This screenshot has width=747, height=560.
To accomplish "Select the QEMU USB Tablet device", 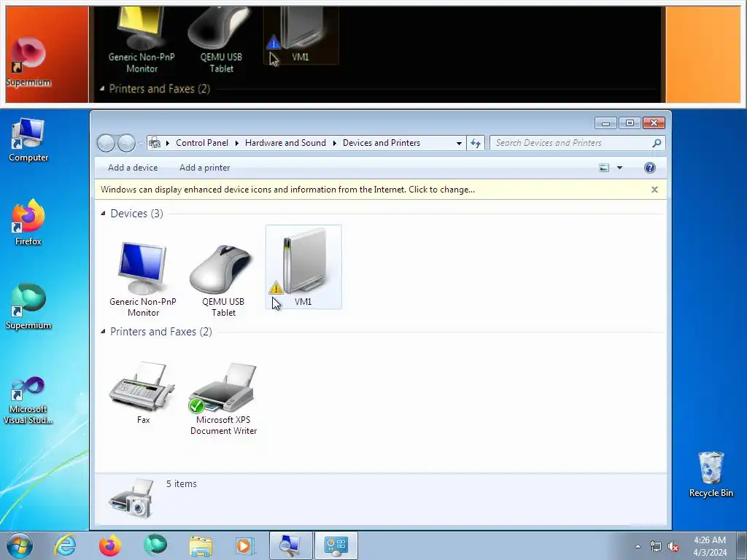I will pyautogui.click(x=223, y=279).
